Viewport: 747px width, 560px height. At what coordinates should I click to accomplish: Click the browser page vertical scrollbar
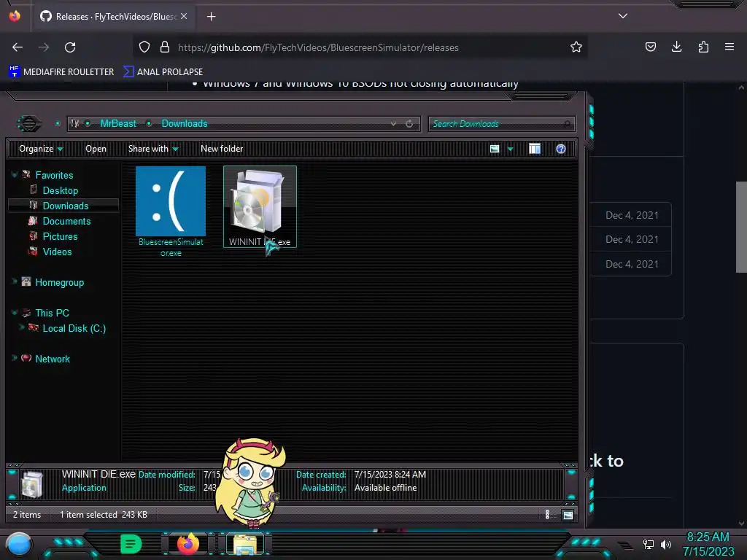point(741,227)
